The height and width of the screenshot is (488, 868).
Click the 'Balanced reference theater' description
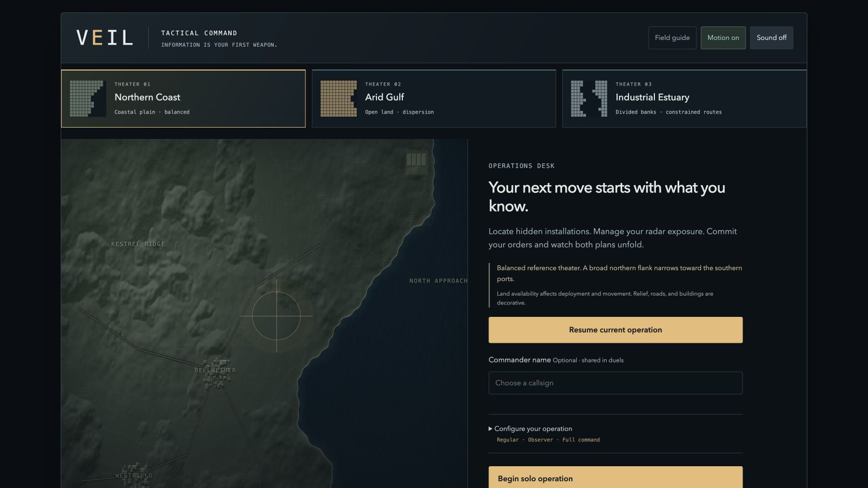point(619,273)
